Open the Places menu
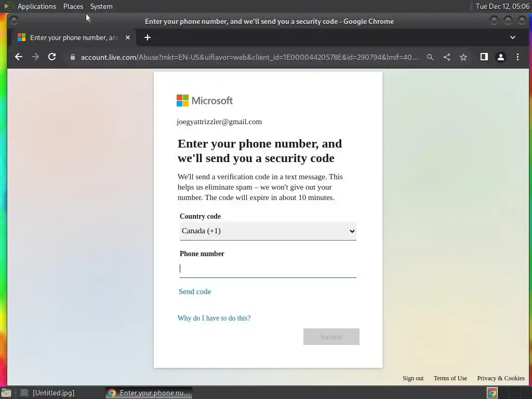Image resolution: width=532 pixels, height=399 pixels. click(73, 6)
